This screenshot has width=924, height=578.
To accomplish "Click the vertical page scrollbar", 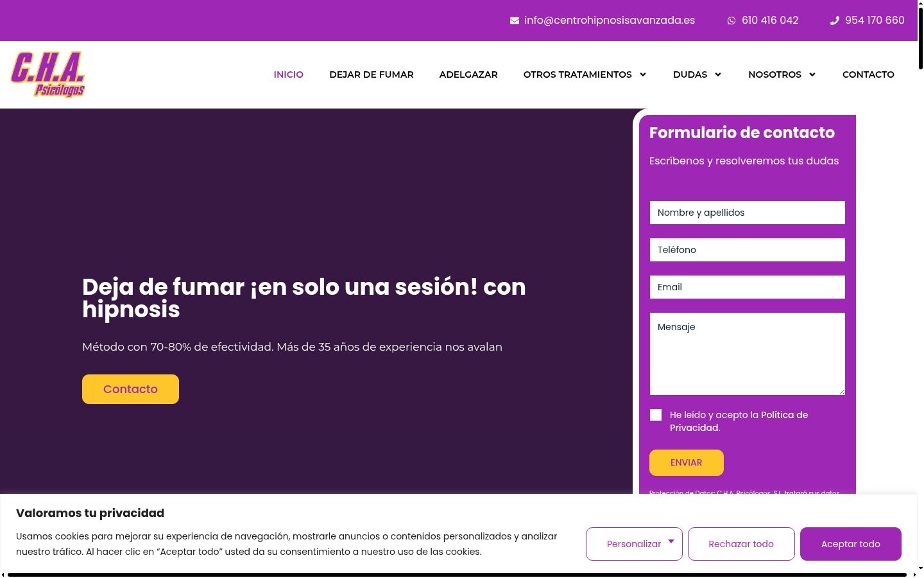I will click(921, 39).
